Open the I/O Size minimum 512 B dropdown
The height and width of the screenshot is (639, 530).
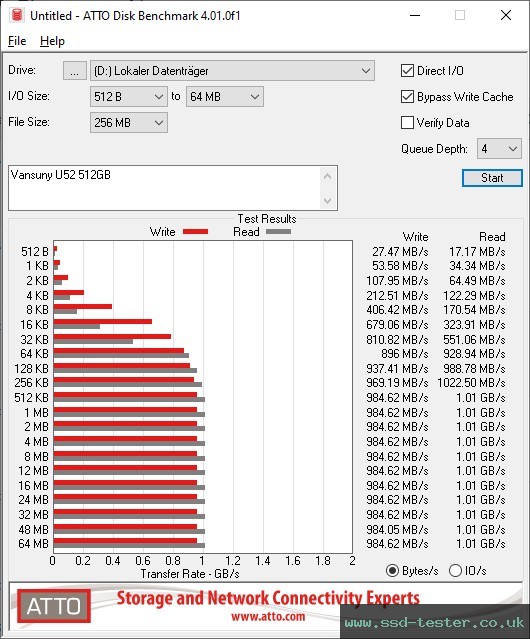[129, 97]
